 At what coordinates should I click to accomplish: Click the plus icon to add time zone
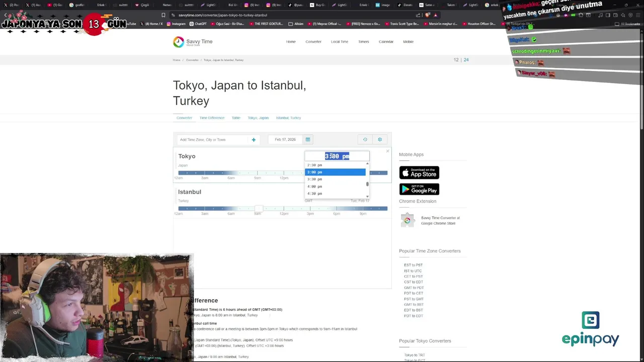(254, 140)
